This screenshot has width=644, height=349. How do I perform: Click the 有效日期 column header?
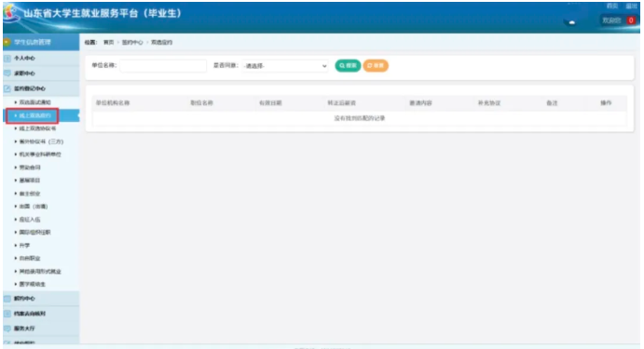(270, 103)
